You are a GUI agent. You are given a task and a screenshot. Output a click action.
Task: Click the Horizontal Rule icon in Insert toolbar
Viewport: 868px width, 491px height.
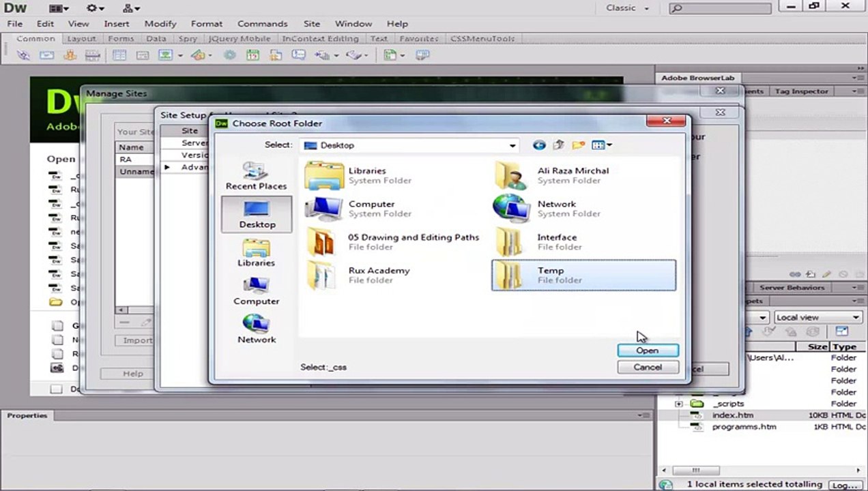pos(92,55)
